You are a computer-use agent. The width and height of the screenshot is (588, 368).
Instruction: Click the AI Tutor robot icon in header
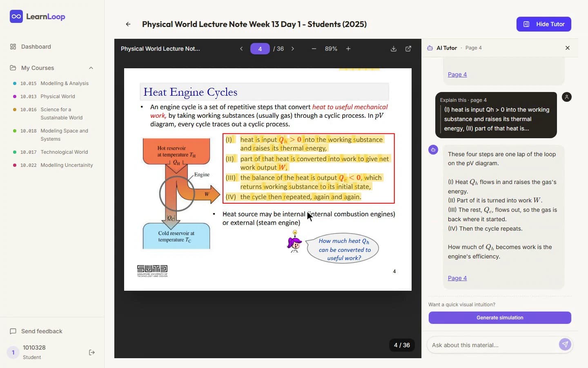pyautogui.click(x=430, y=48)
